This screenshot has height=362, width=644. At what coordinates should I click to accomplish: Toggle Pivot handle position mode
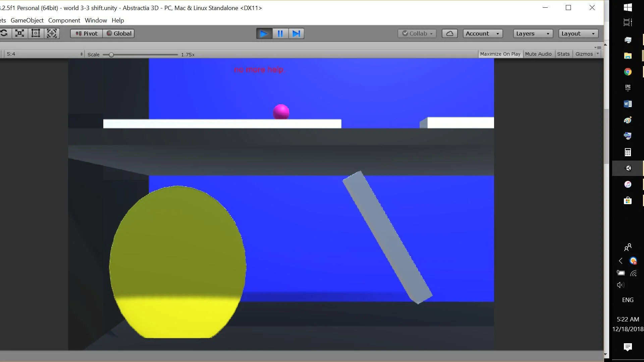tap(87, 34)
